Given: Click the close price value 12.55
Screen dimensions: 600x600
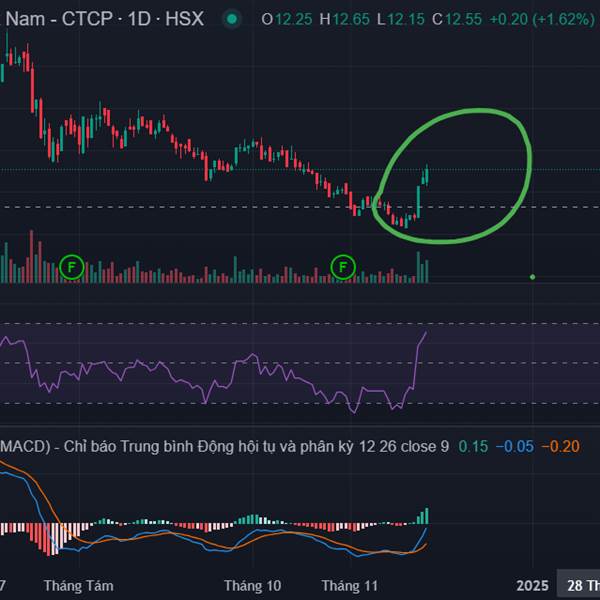Looking at the screenshot, I should click(463, 19).
